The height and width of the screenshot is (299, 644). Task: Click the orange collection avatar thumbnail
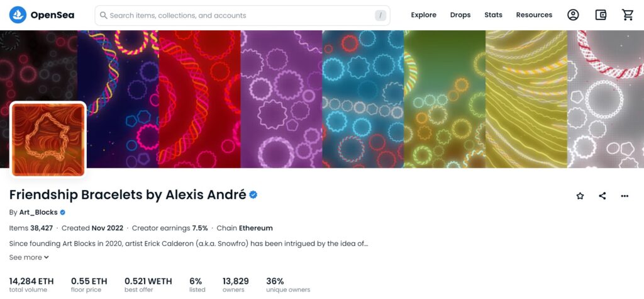[x=48, y=139]
